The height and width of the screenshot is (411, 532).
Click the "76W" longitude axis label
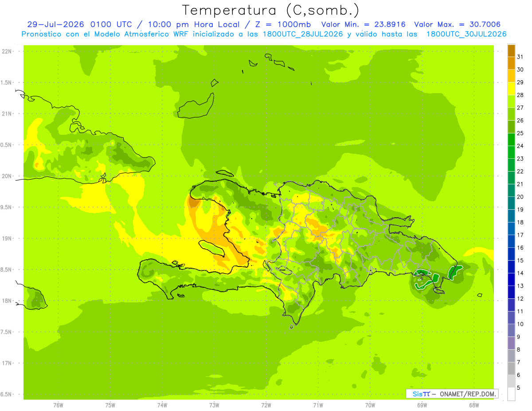58,405
